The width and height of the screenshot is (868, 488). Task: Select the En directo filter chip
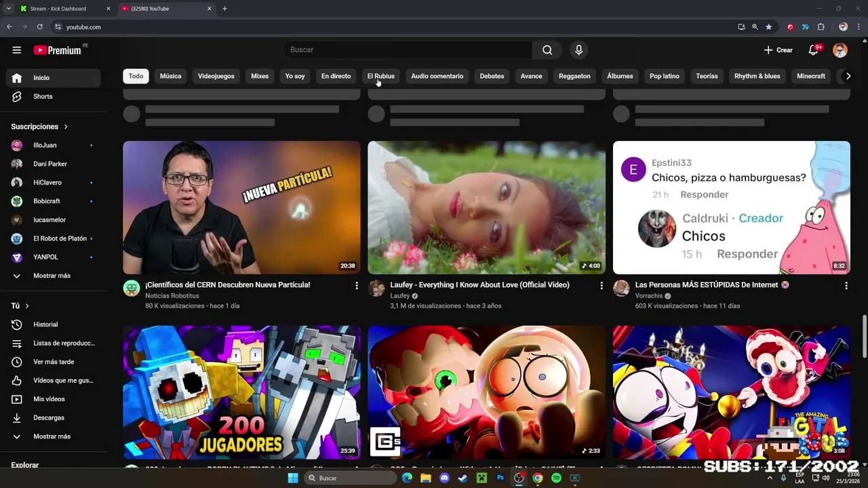336,76
